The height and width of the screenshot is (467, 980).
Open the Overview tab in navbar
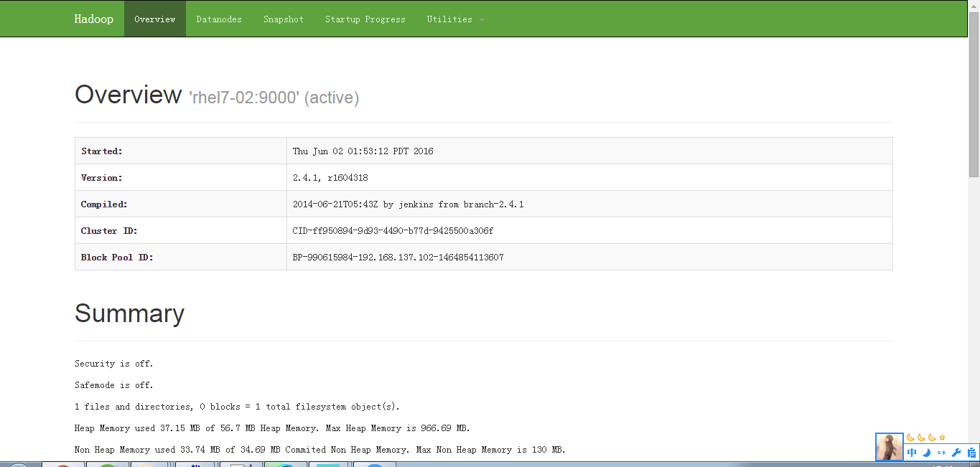pyautogui.click(x=155, y=19)
